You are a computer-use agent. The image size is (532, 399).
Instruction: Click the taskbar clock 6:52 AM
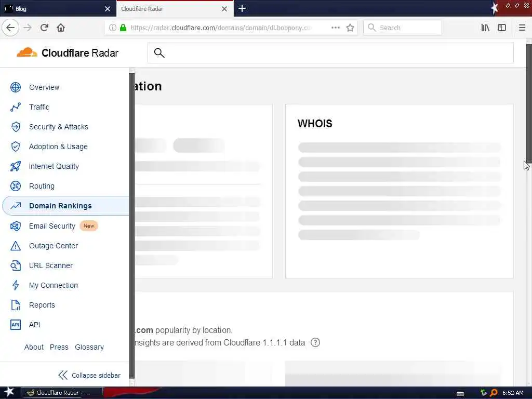[513, 393]
